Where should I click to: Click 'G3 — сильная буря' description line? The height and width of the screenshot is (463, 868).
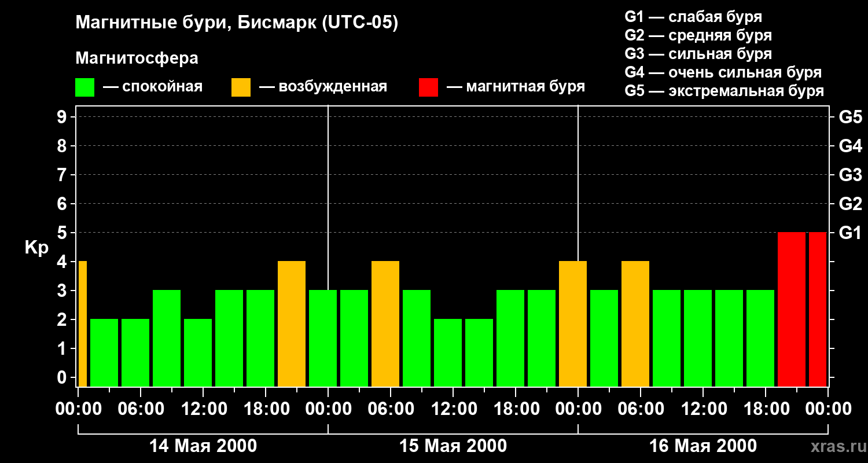coord(698,54)
